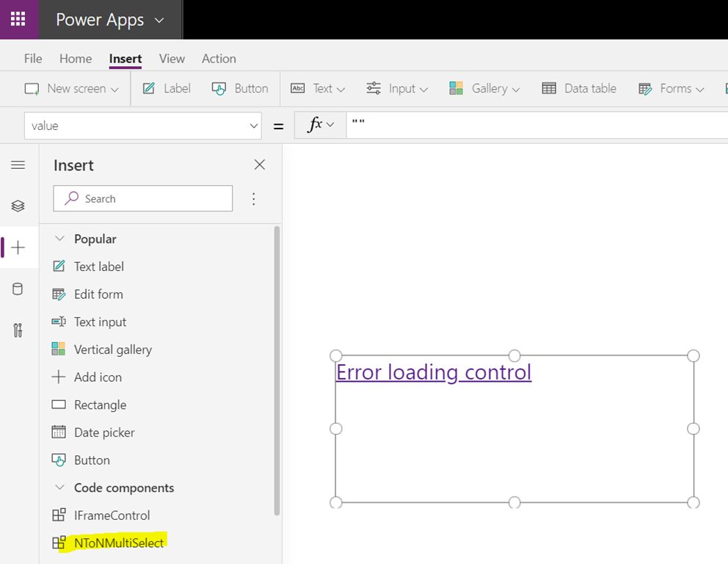Screen dimensions: 728x564
Task: Click the Text input icon in list
Action: [x=59, y=322]
